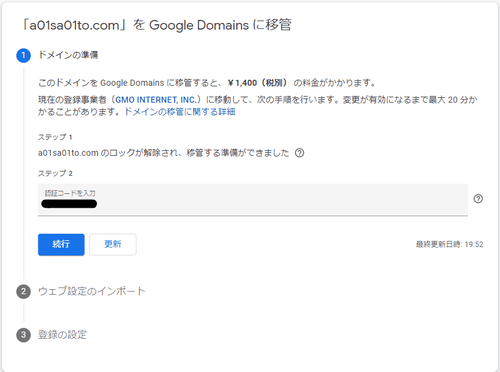The image size is (500, 372).
Task: Click the ¥1,400（税別） price text
Action: (257, 83)
